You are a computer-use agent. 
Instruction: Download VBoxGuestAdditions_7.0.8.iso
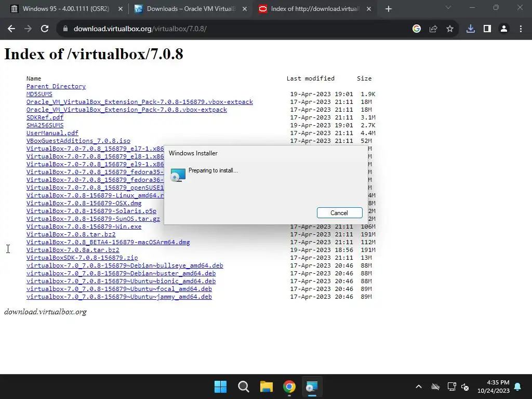78,141
